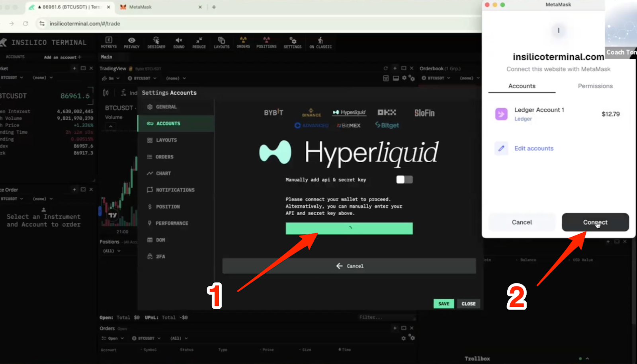Open the Notifications settings section
The width and height of the screenshot is (637, 364).
pos(176,190)
